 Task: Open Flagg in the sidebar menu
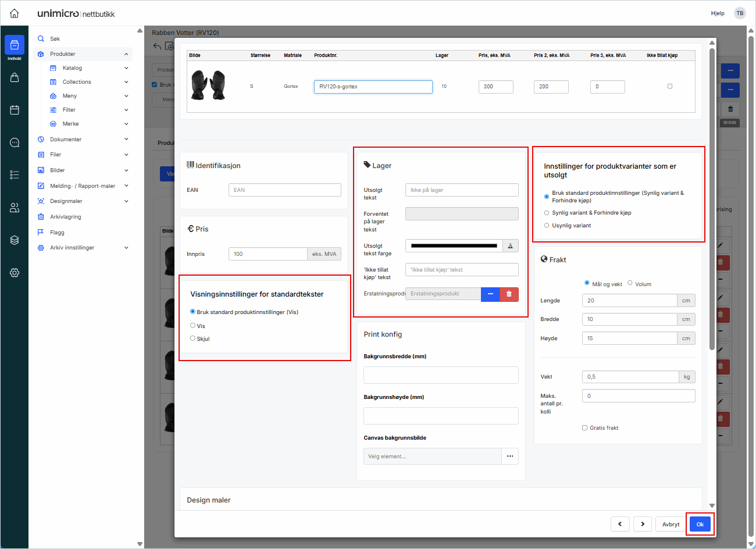tap(57, 233)
